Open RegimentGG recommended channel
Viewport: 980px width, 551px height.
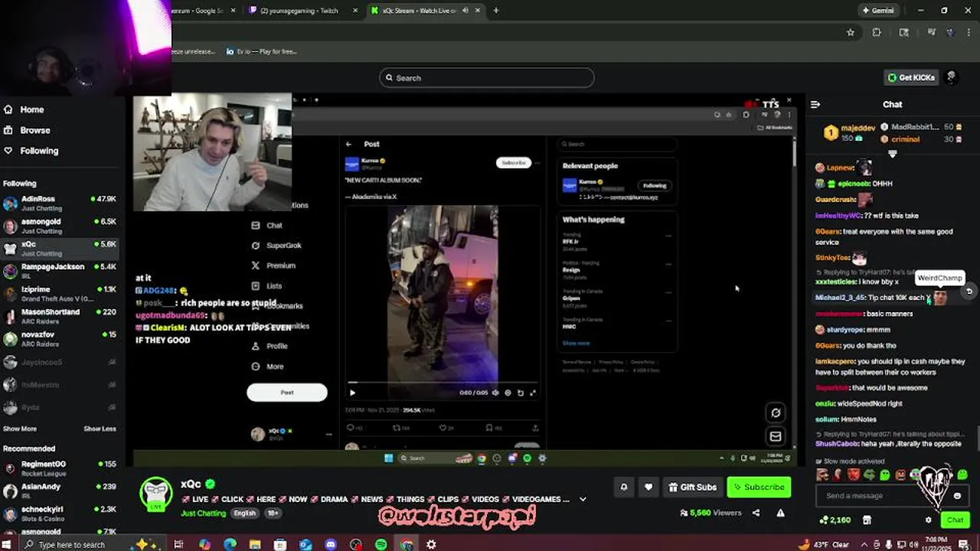[x=60, y=468]
